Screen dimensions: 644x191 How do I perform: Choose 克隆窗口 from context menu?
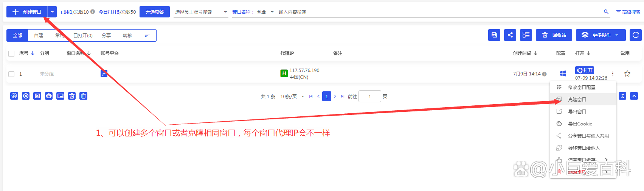(583, 99)
